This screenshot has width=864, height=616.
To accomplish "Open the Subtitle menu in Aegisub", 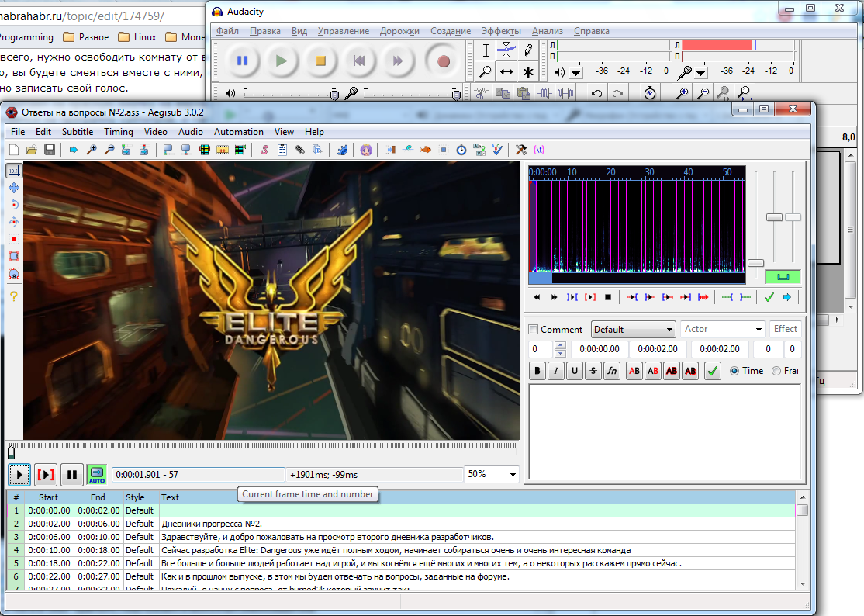I will [x=78, y=132].
